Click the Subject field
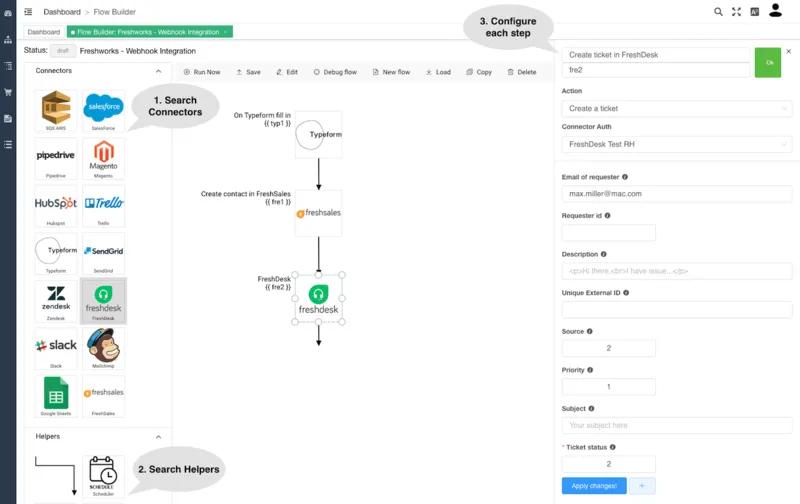The height and width of the screenshot is (504, 800). (677, 425)
